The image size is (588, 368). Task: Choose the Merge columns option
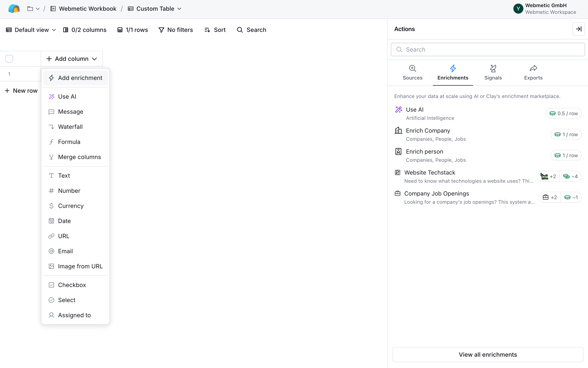point(75,157)
